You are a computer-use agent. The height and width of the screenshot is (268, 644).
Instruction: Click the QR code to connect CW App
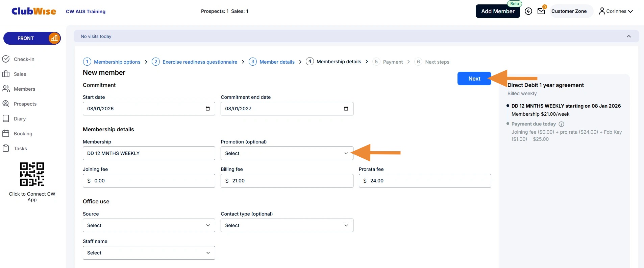click(32, 174)
